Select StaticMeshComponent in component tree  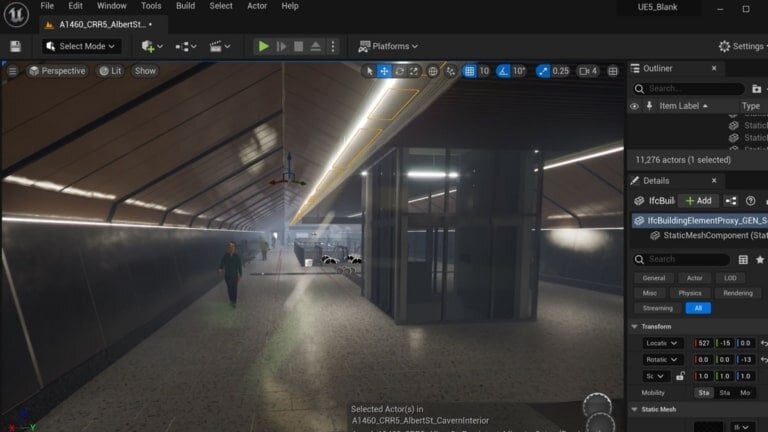click(x=709, y=236)
